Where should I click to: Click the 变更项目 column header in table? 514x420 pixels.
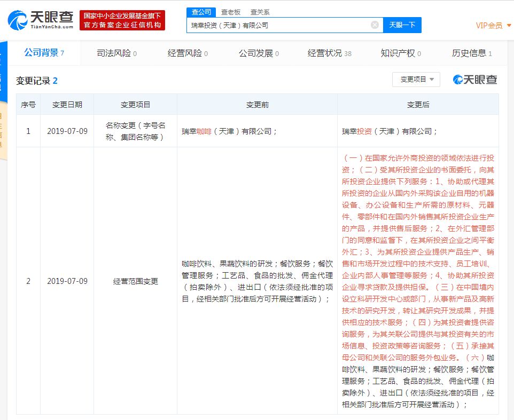(135, 105)
